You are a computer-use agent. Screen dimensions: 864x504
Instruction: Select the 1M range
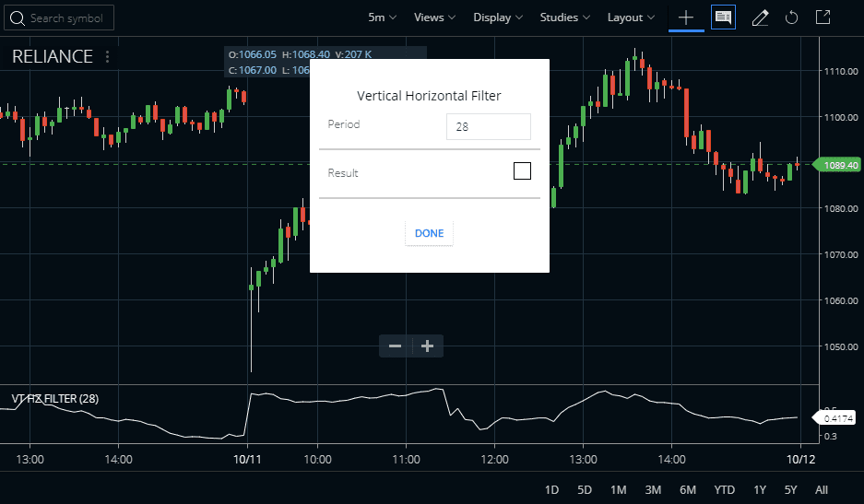[x=618, y=489]
